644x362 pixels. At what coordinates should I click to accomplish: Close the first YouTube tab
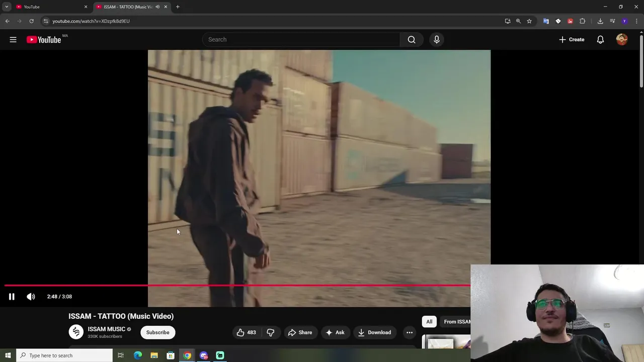pos(86,7)
